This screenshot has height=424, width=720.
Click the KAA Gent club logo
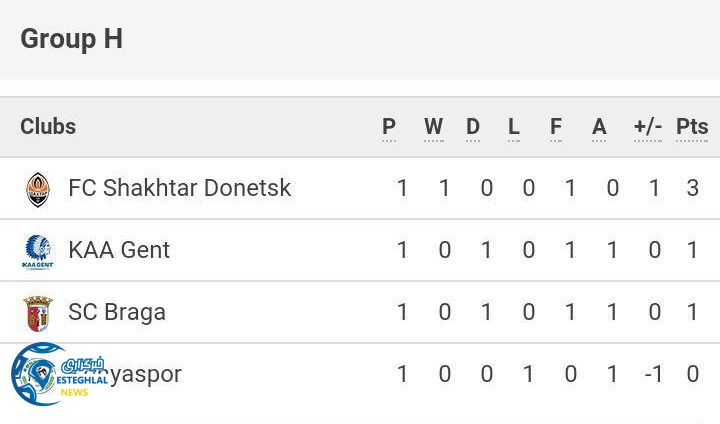click(x=37, y=250)
